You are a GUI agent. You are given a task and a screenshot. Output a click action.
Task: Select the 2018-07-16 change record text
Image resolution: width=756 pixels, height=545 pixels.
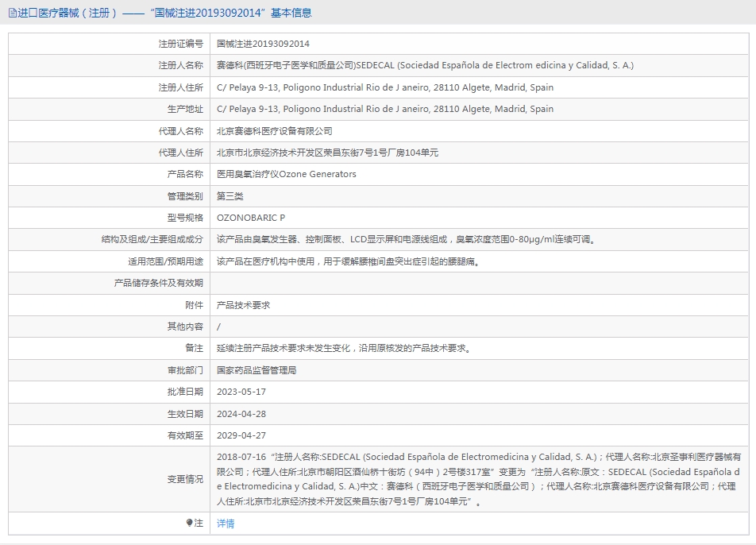[x=479, y=479]
